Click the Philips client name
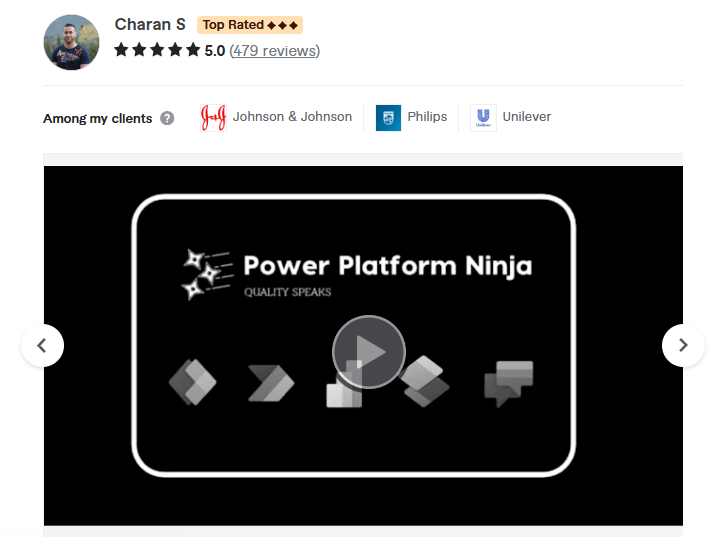The image size is (727, 537). click(x=427, y=117)
